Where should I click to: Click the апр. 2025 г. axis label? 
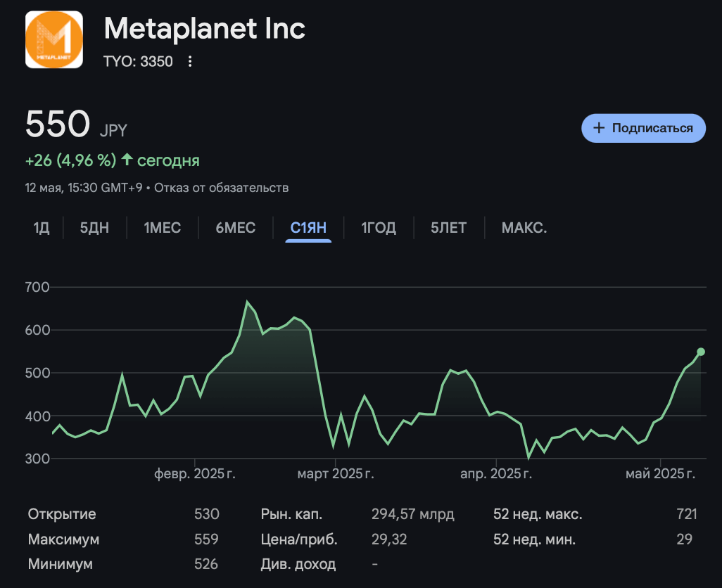pos(496,473)
